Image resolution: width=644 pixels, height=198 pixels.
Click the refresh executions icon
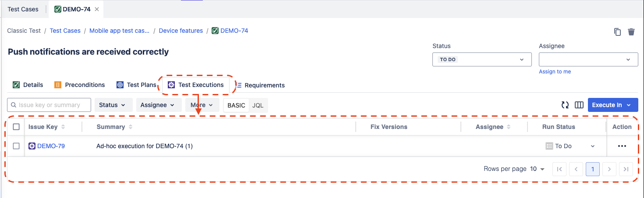click(x=565, y=105)
